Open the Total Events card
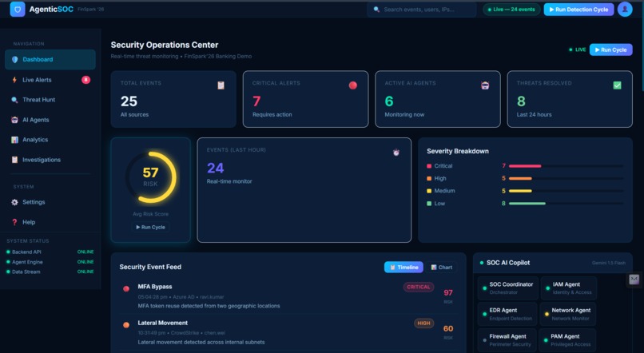The height and width of the screenshot is (353, 644). pyautogui.click(x=173, y=99)
